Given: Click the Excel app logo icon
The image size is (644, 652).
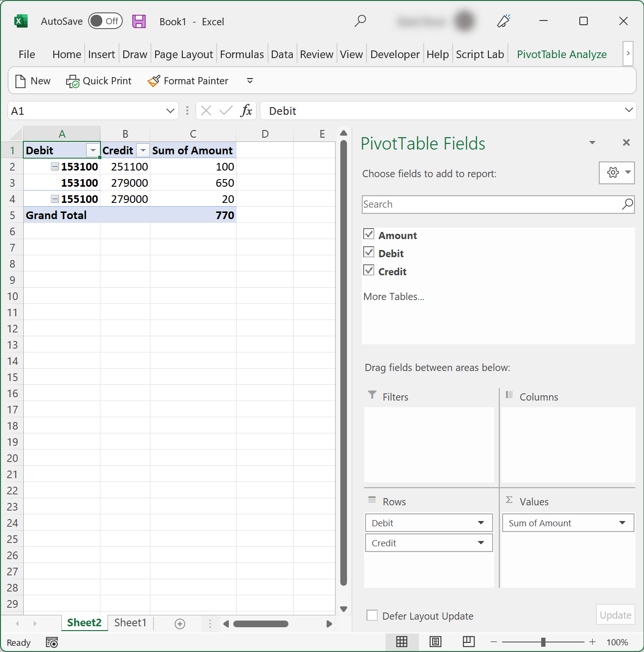Looking at the screenshot, I should click(x=20, y=21).
